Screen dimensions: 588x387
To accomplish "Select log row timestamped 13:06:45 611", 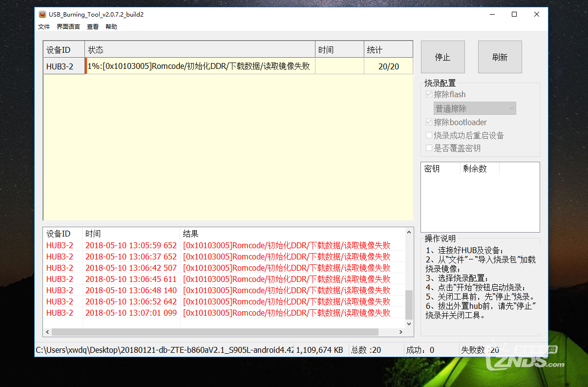I will coord(225,279).
